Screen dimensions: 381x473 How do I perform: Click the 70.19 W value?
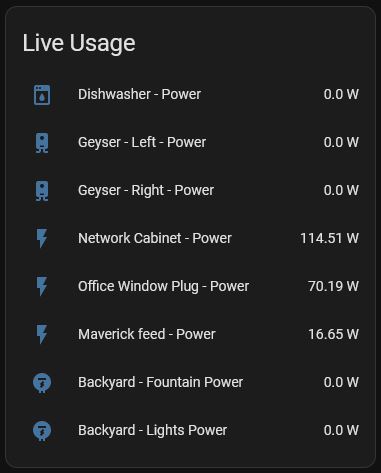(x=333, y=286)
